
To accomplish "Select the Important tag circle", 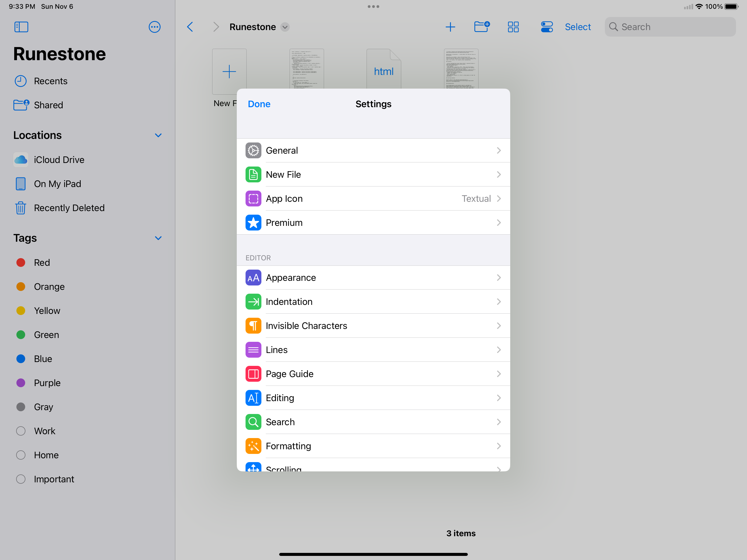I will point(21,479).
